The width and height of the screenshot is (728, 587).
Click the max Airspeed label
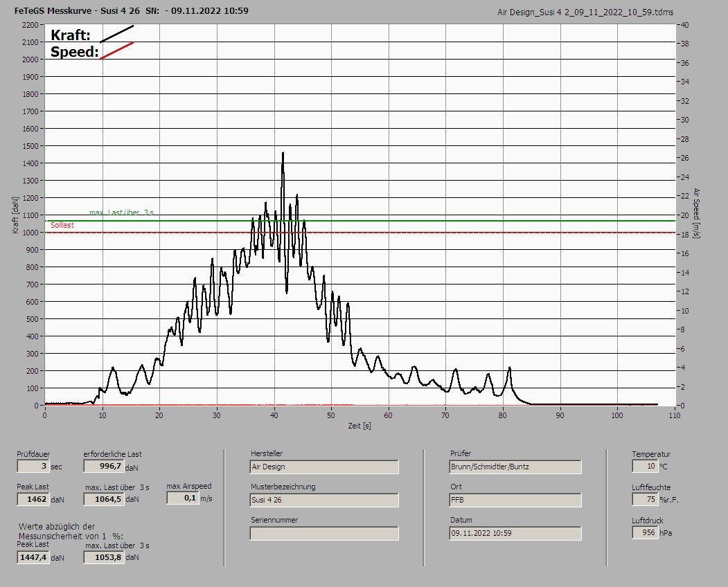pos(189,486)
